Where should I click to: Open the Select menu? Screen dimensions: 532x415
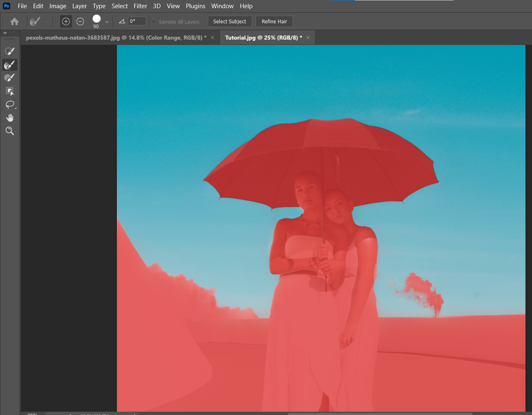tap(119, 6)
